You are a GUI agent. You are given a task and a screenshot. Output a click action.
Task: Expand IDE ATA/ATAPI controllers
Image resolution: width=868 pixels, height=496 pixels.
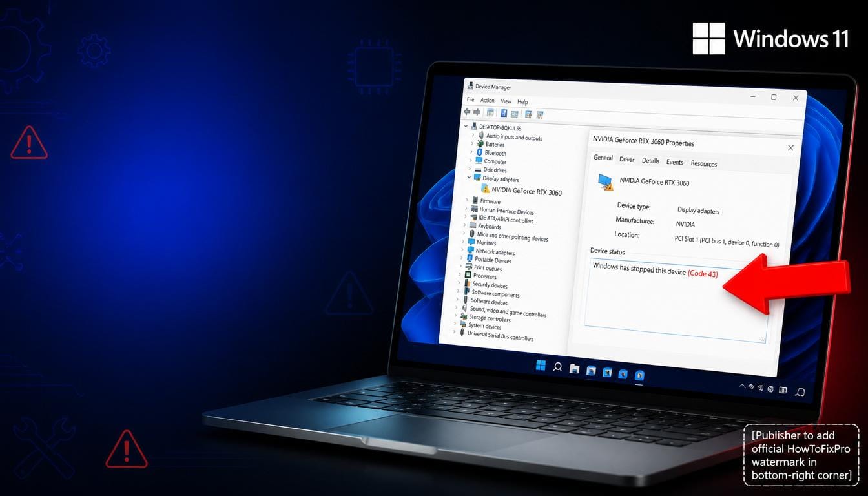[x=466, y=218]
